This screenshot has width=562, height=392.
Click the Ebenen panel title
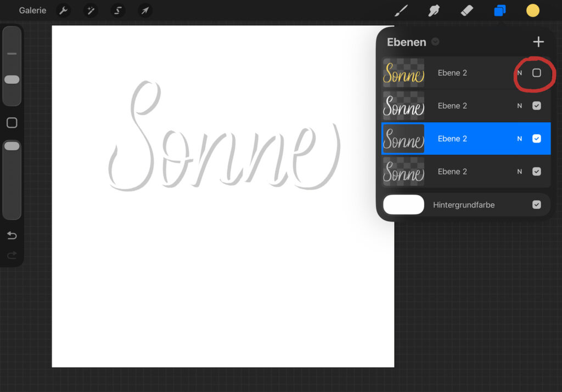click(x=407, y=42)
